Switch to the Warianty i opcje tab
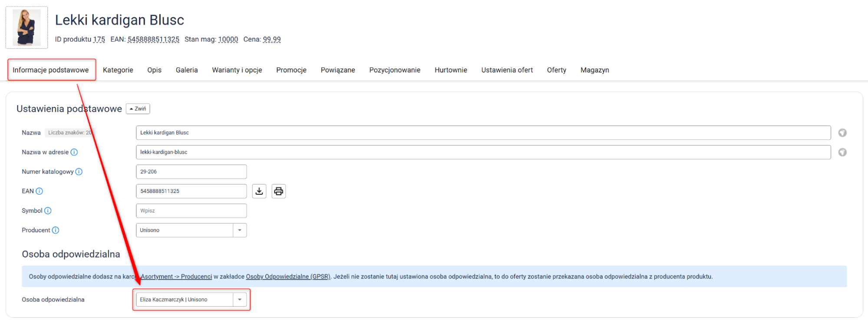The height and width of the screenshot is (322, 868). click(237, 70)
